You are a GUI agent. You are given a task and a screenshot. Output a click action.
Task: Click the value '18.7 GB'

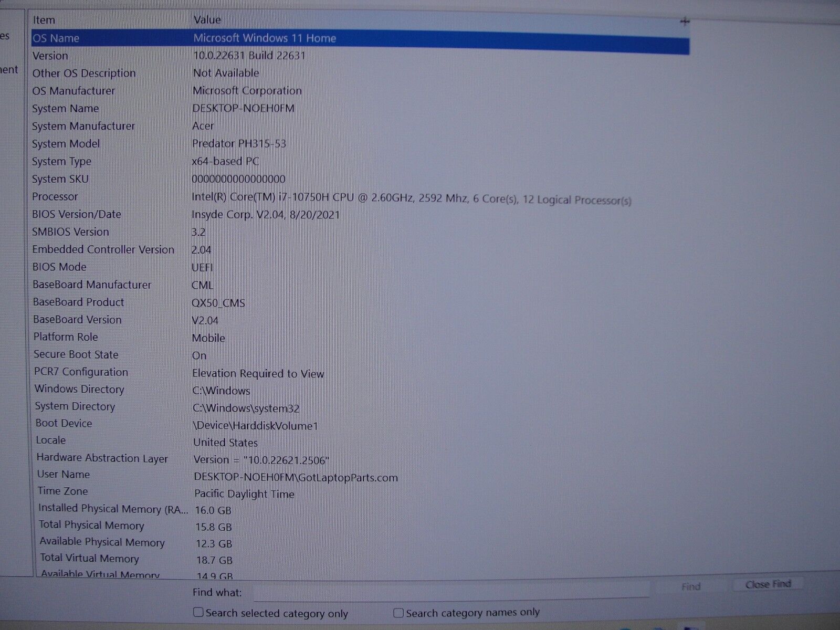coord(215,560)
